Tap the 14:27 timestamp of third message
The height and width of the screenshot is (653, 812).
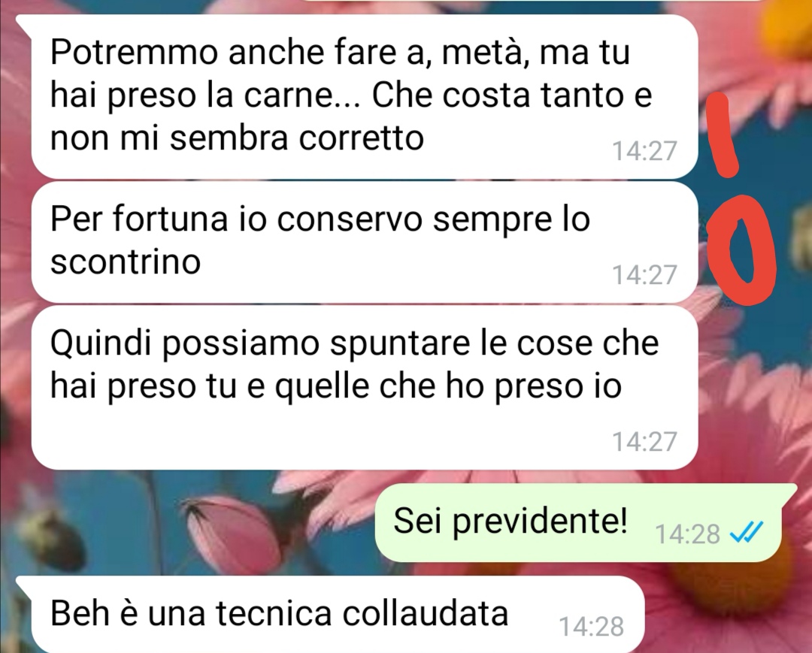645,441
